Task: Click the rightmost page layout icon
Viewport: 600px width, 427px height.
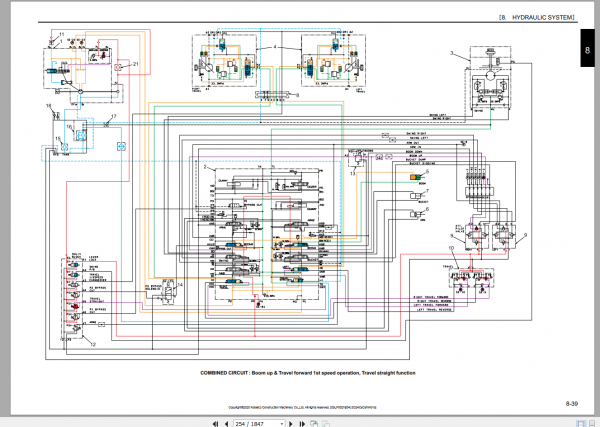Action: click(x=592, y=424)
